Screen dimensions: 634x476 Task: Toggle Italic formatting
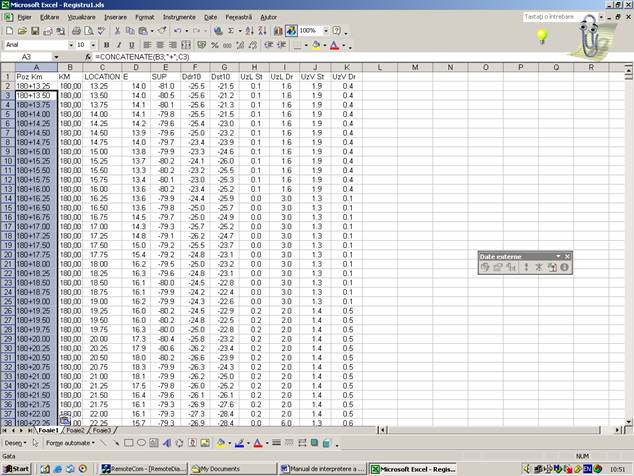pos(118,45)
